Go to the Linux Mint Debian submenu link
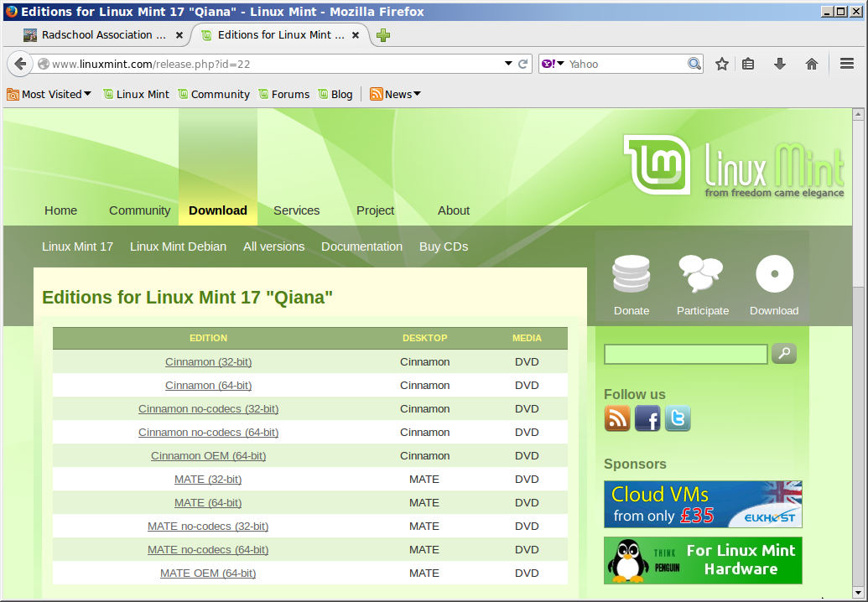Screen dimensions: 868x602 click(179, 247)
